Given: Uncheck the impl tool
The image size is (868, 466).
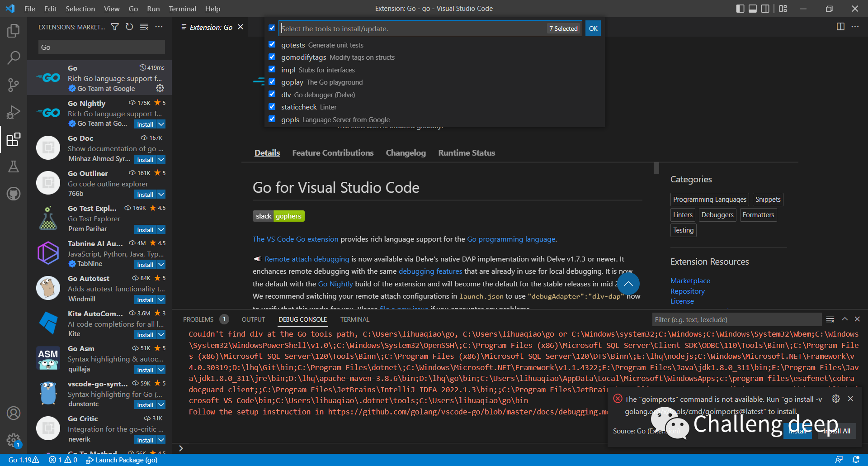Looking at the screenshot, I should (x=272, y=69).
